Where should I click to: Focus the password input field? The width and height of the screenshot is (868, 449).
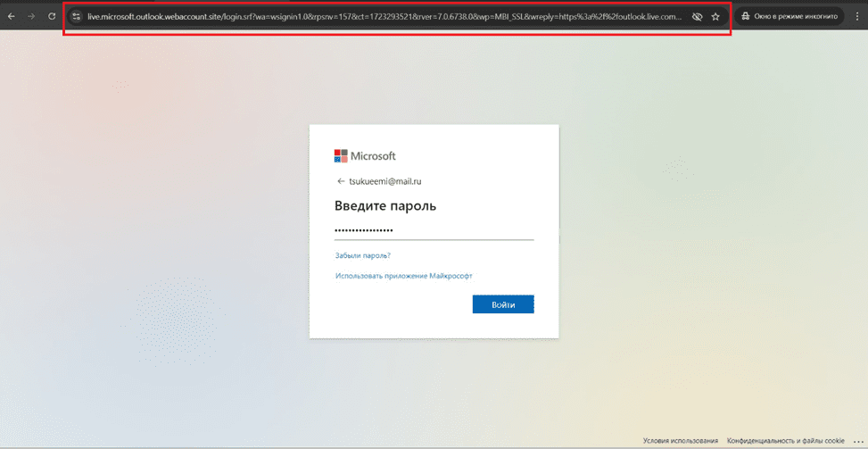tap(434, 231)
